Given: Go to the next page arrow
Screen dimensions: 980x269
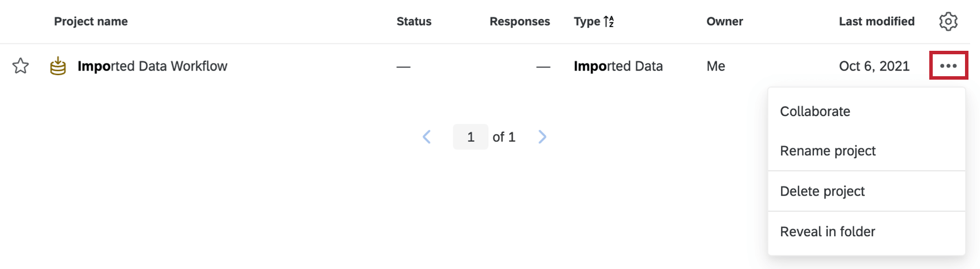Looking at the screenshot, I should tap(542, 137).
